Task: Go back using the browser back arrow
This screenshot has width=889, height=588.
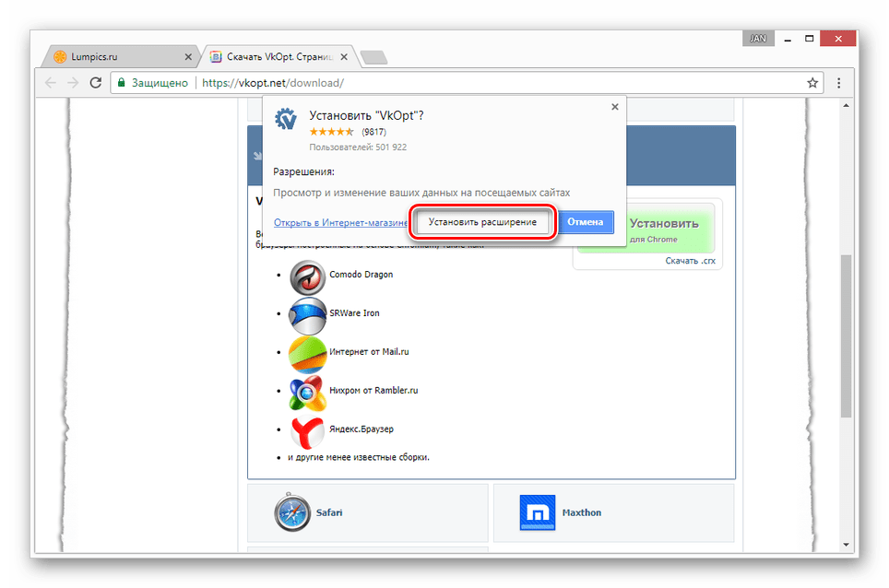Action: point(51,83)
